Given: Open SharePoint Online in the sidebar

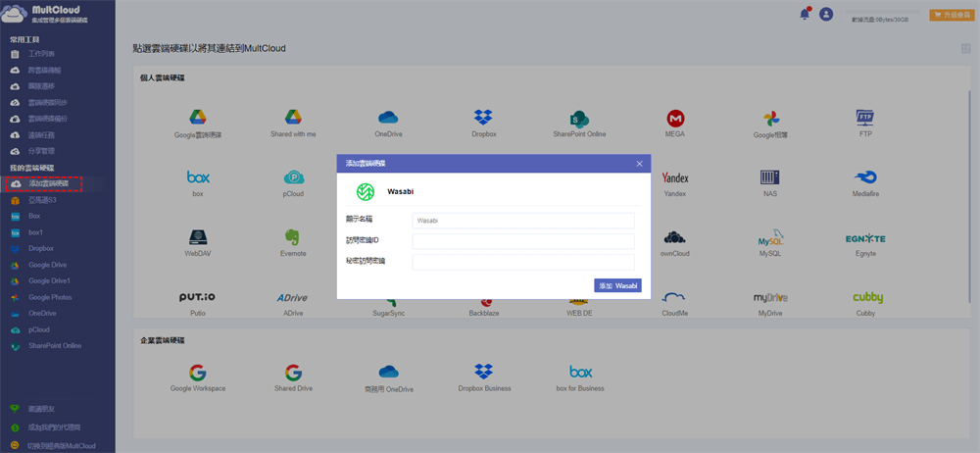Looking at the screenshot, I should pyautogui.click(x=54, y=346).
